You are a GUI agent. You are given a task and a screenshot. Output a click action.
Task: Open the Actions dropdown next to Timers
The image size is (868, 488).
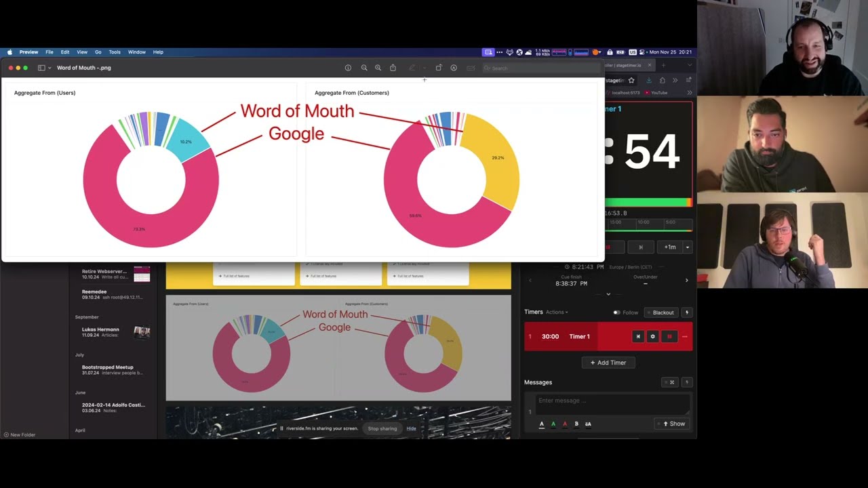pos(556,312)
